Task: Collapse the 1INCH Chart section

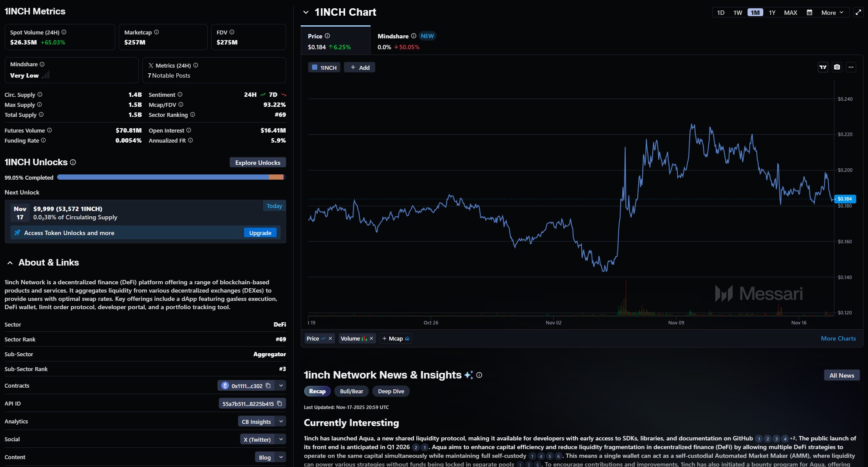Action: (306, 13)
